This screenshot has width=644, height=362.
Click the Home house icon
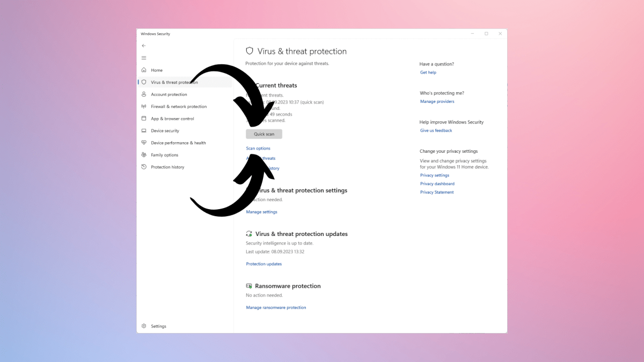(144, 70)
